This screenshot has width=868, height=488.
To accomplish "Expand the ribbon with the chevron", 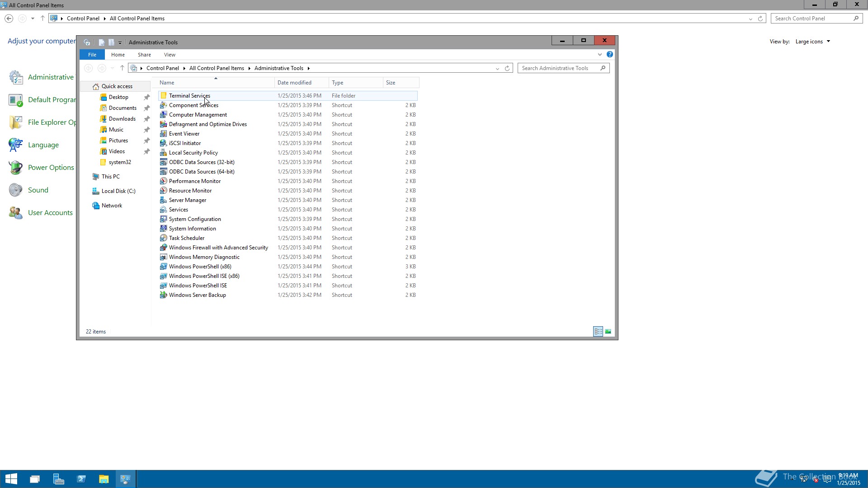I will click(x=600, y=55).
